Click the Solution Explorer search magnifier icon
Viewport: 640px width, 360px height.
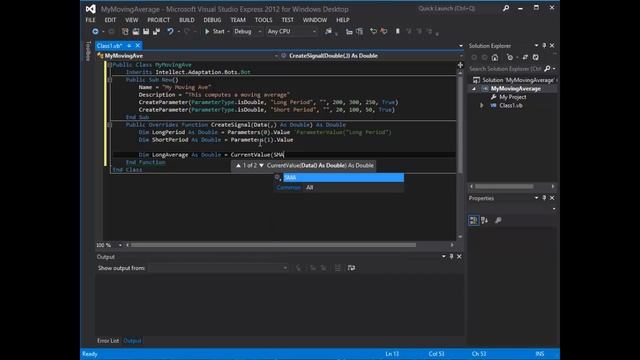[x=548, y=69]
